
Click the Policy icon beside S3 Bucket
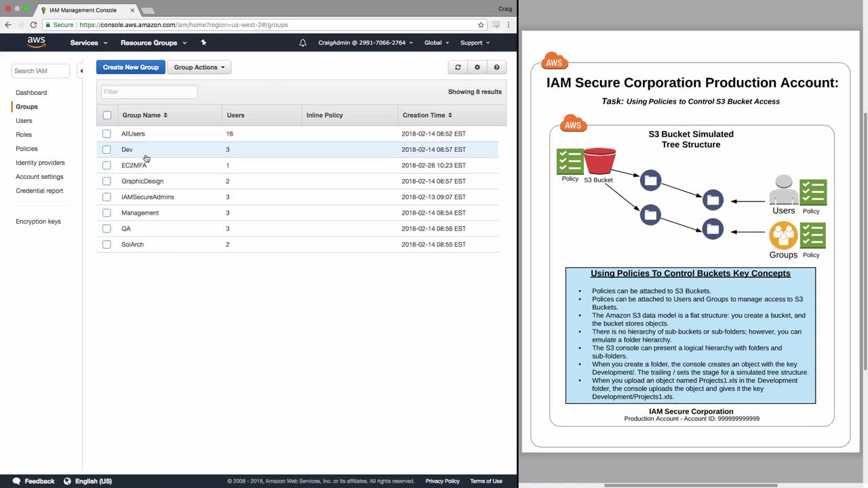570,161
